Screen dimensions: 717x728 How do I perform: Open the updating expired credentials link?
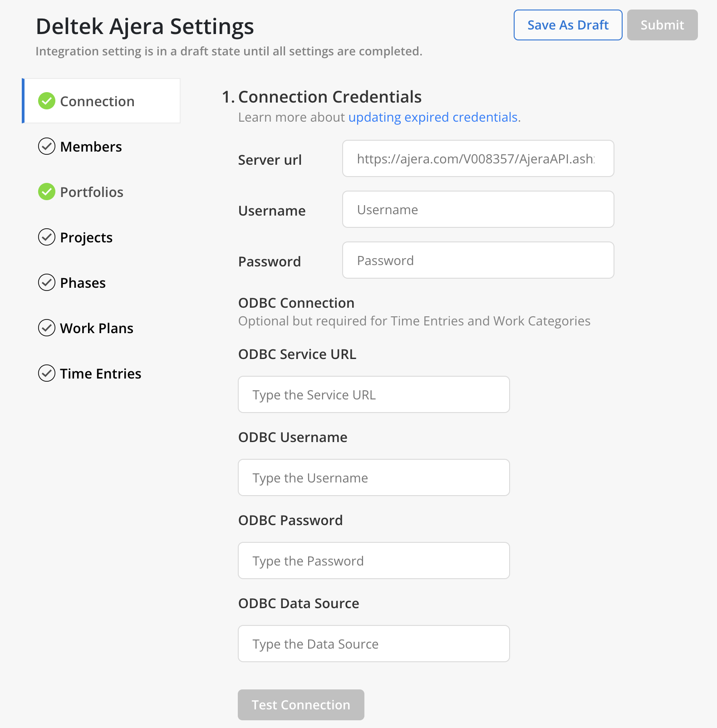click(433, 117)
